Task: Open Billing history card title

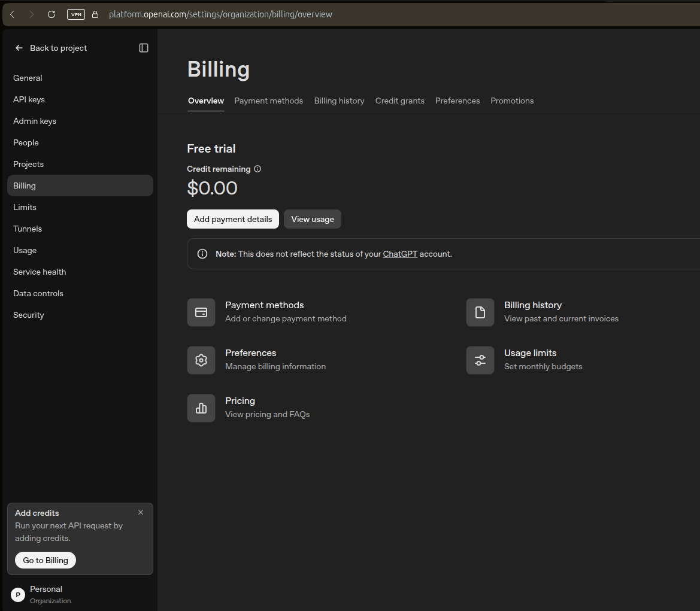Action: coord(533,305)
